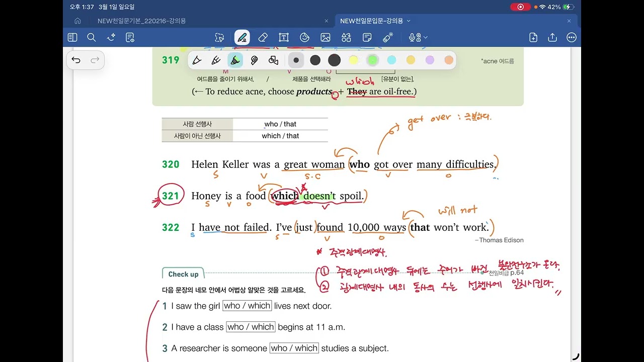Viewport: 644px width, 362px height.
Task: Choose the fountain pen style
Action: click(197, 60)
